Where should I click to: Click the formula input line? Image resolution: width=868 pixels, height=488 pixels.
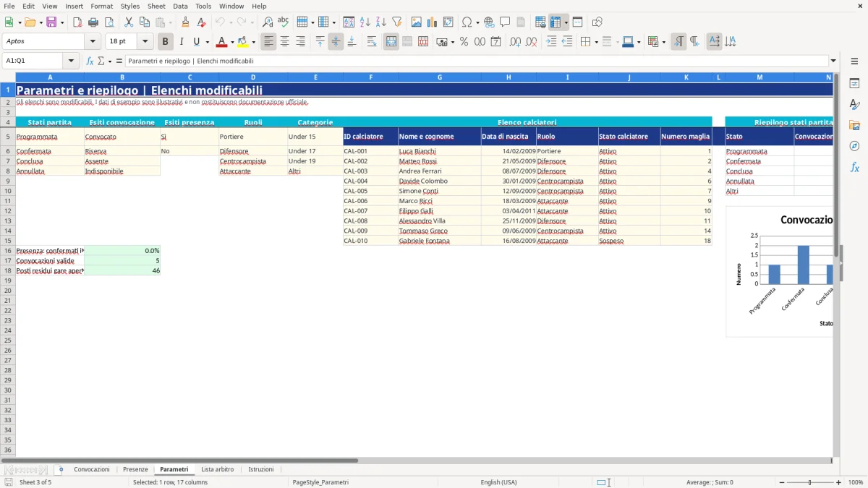(x=476, y=61)
